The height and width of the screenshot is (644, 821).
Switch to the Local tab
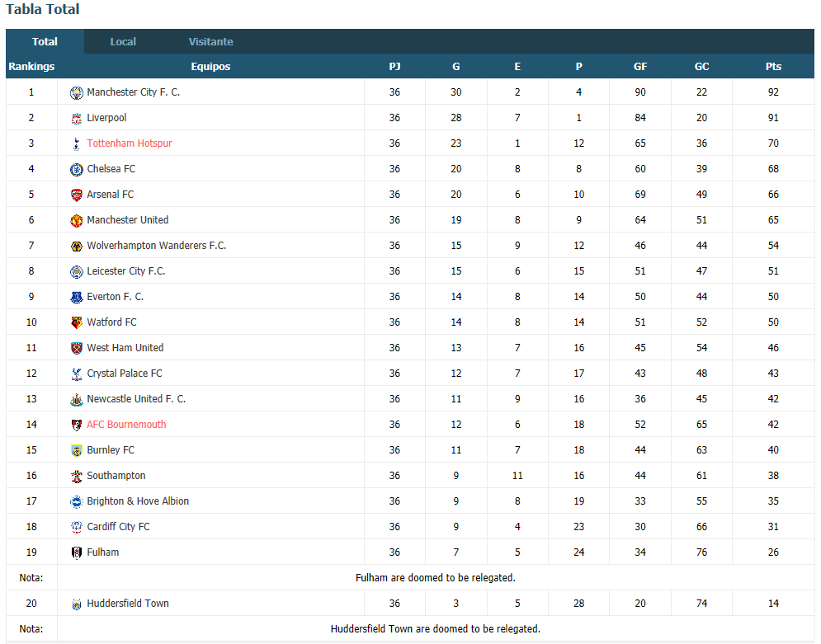click(x=123, y=42)
